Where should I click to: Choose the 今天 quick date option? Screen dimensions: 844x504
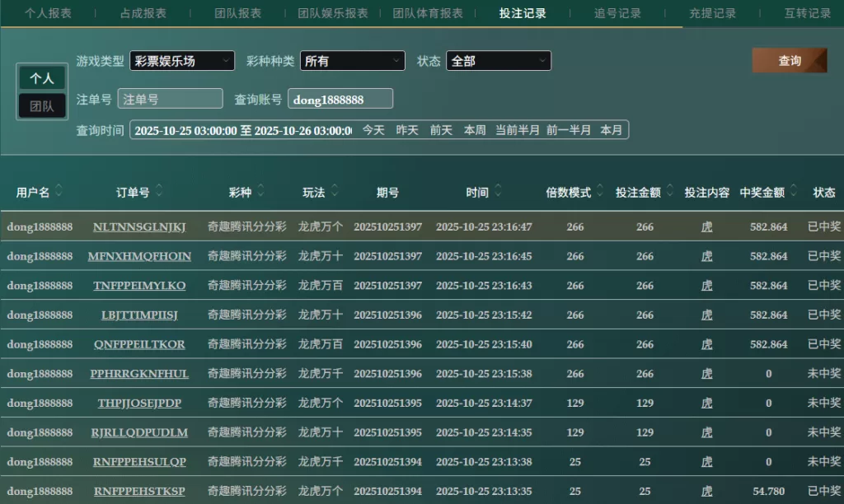pyautogui.click(x=373, y=130)
